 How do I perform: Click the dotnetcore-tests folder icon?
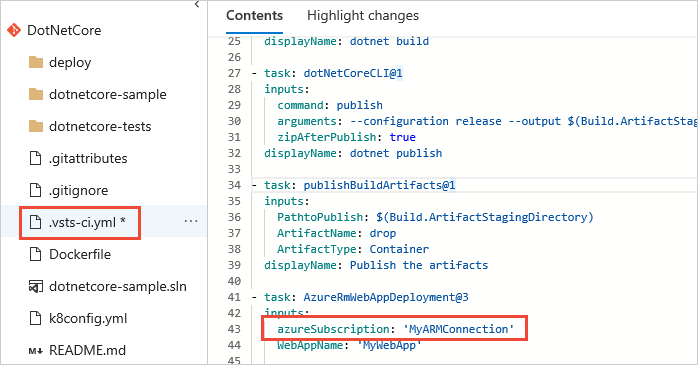(x=36, y=126)
